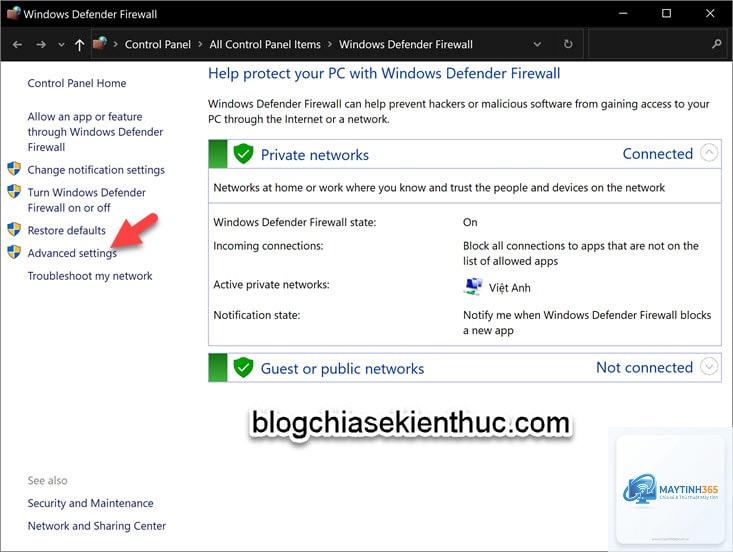Expand chevron after All Control Panel Items
The image size is (733, 552).
pyautogui.click(x=330, y=44)
